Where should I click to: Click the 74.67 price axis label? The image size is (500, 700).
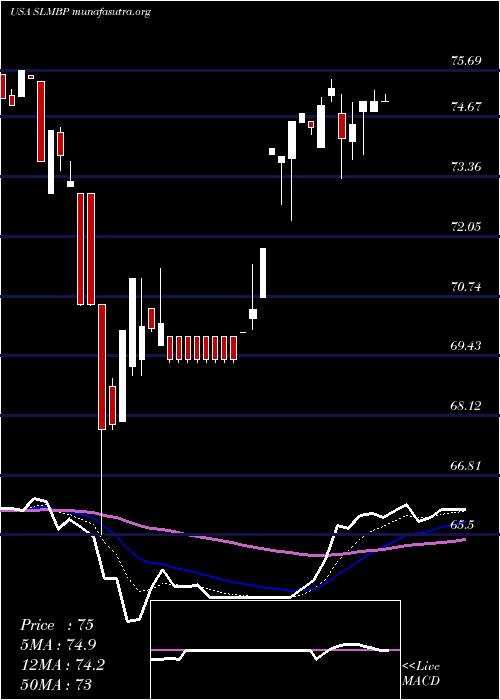click(x=466, y=107)
